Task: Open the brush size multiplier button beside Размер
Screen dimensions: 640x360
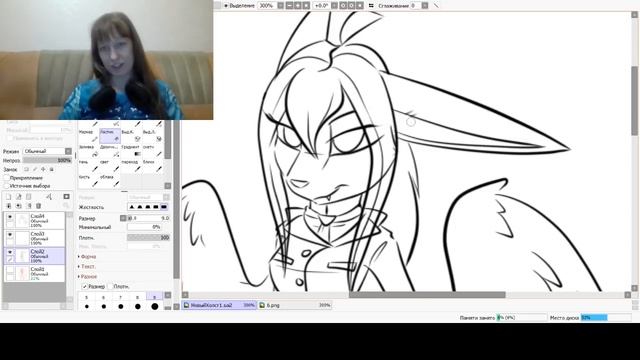Action: [x=123, y=218]
